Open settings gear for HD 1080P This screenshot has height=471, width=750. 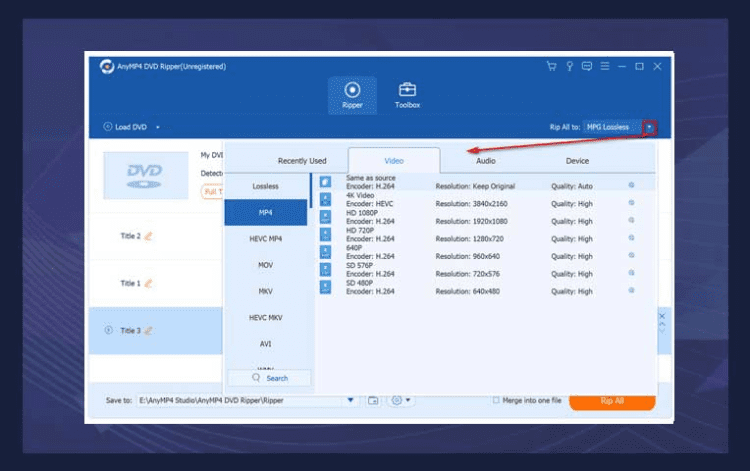click(631, 220)
